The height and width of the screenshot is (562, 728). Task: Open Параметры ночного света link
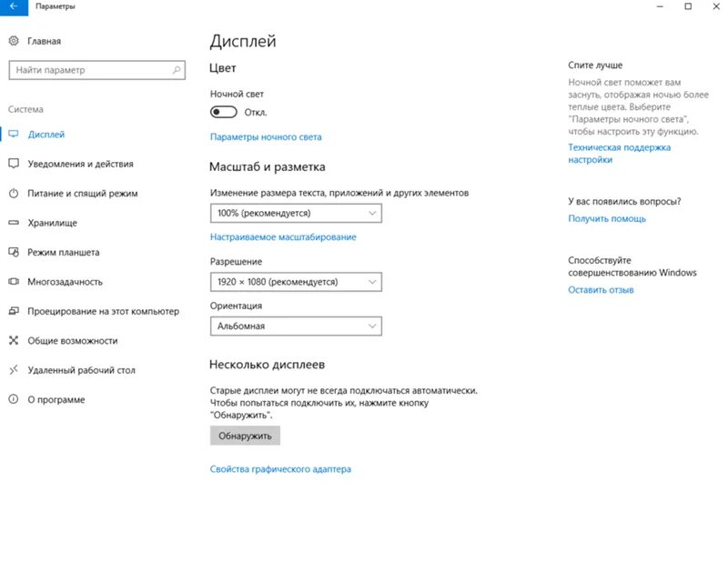[x=265, y=137]
